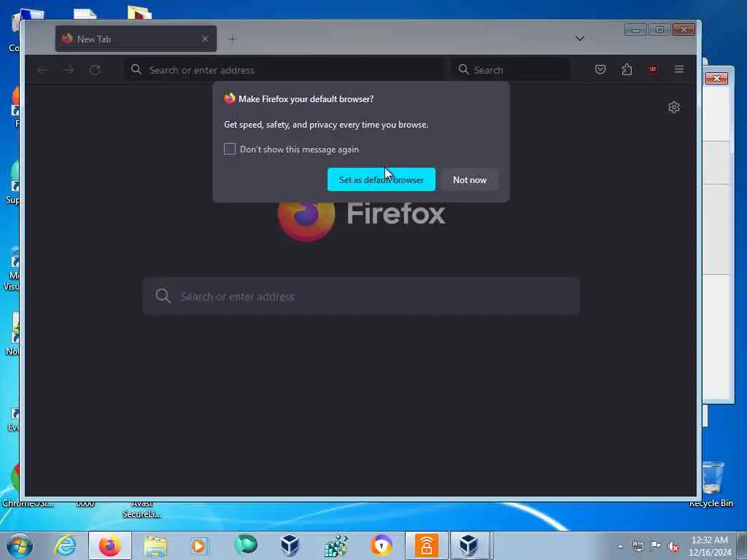This screenshot has width=747, height=560.
Task: Select the Recycle Bin desktop icon
Action: tap(711, 483)
